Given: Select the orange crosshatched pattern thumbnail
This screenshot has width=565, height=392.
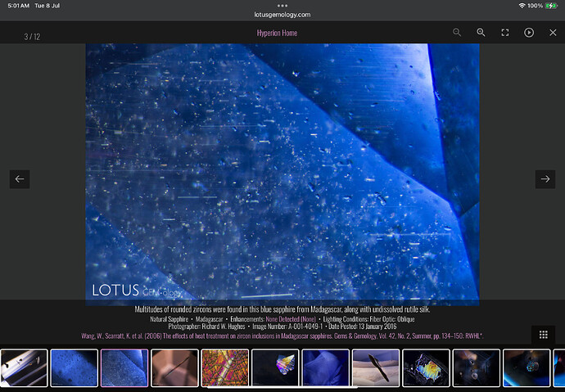Looking at the screenshot, I should [225, 368].
